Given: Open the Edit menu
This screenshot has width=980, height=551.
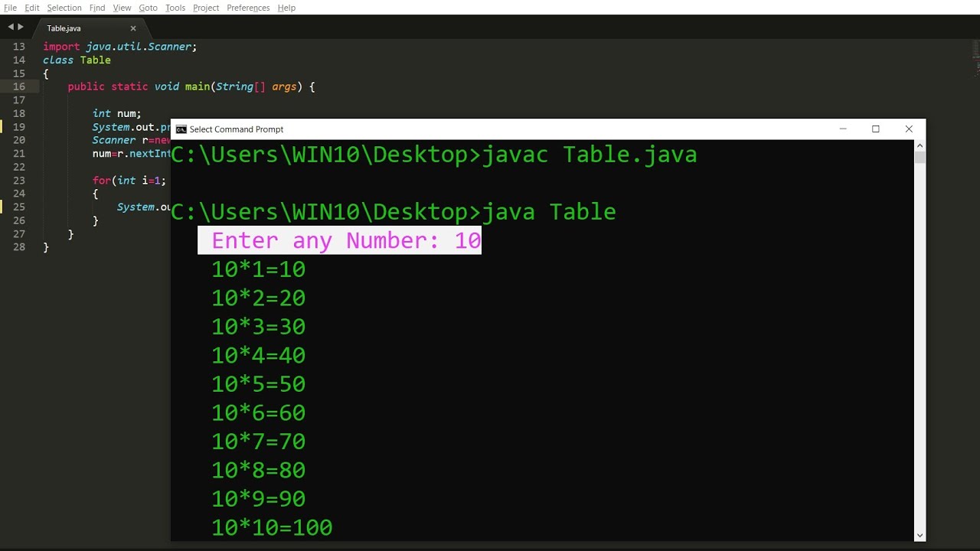Looking at the screenshot, I should click(x=32, y=8).
